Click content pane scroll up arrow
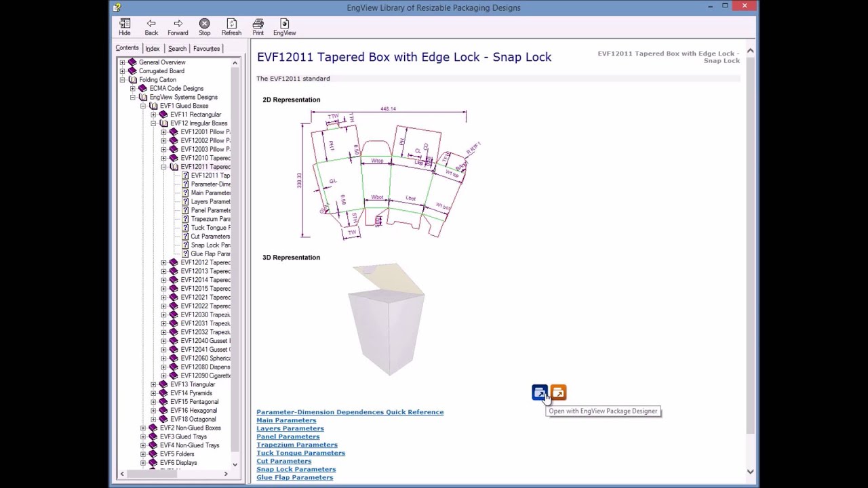The width and height of the screenshot is (868, 488). click(x=750, y=51)
